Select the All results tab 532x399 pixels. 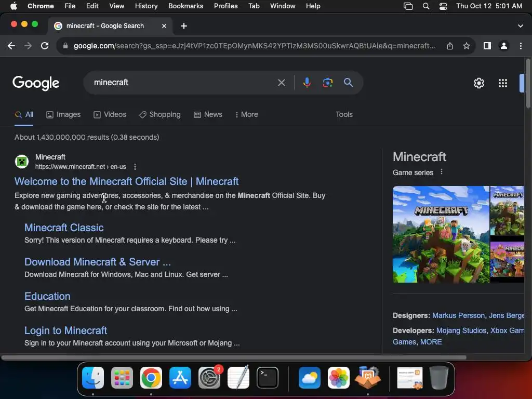tap(24, 115)
